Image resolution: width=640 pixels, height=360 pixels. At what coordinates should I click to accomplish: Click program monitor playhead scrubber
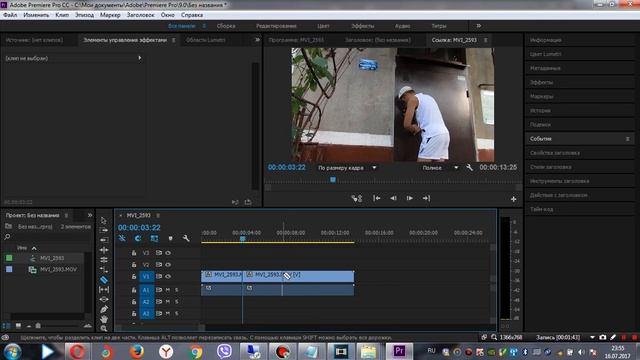333,180
